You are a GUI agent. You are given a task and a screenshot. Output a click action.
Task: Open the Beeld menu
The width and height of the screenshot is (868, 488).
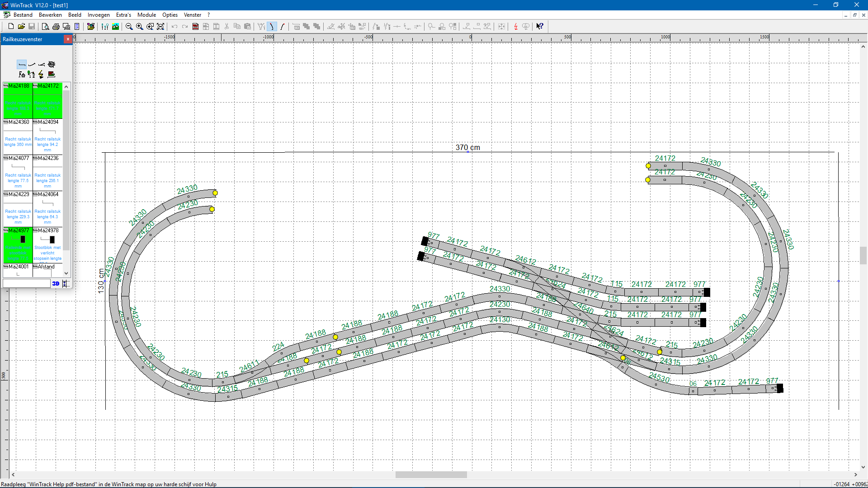coord(75,15)
